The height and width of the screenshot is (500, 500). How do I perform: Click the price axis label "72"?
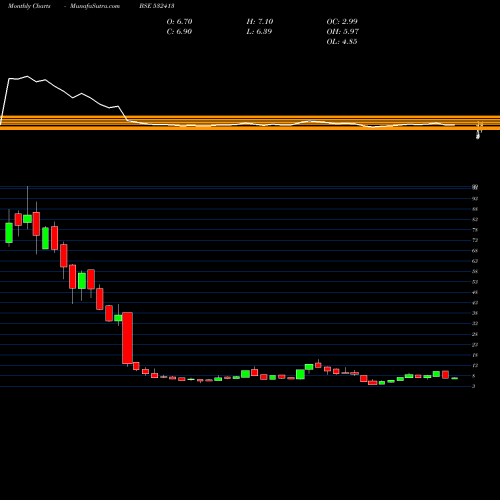click(x=475, y=240)
